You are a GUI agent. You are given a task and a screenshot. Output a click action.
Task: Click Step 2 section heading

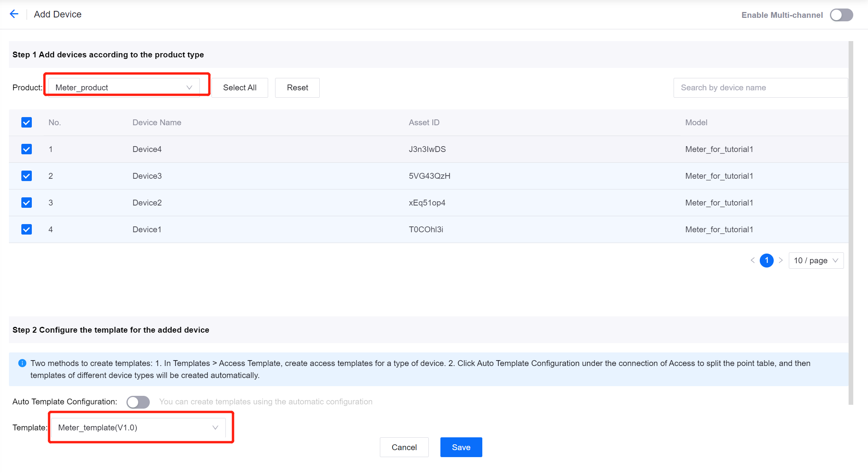point(111,330)
